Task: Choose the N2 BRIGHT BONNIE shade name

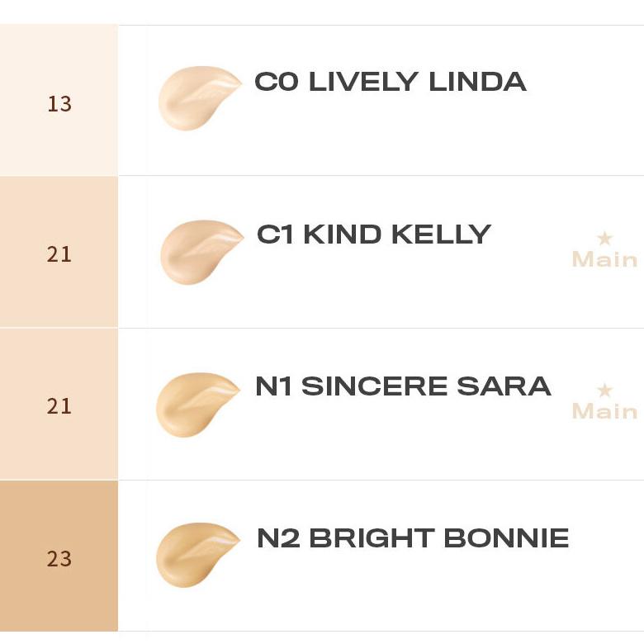Action: pos(413,538)
